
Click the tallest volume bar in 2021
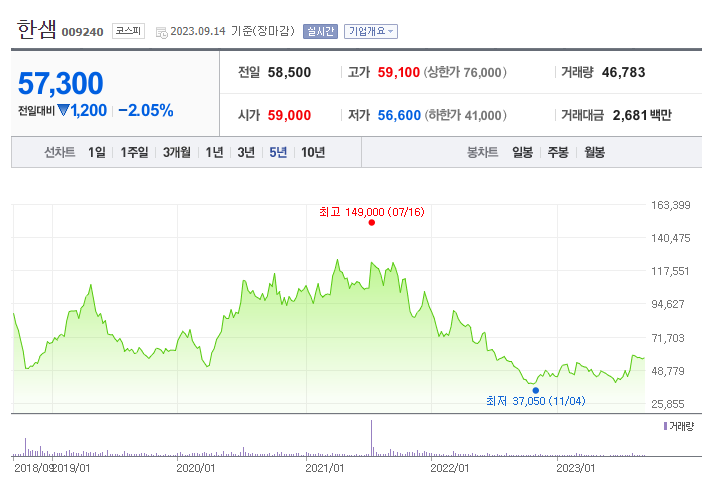(371, 438)
